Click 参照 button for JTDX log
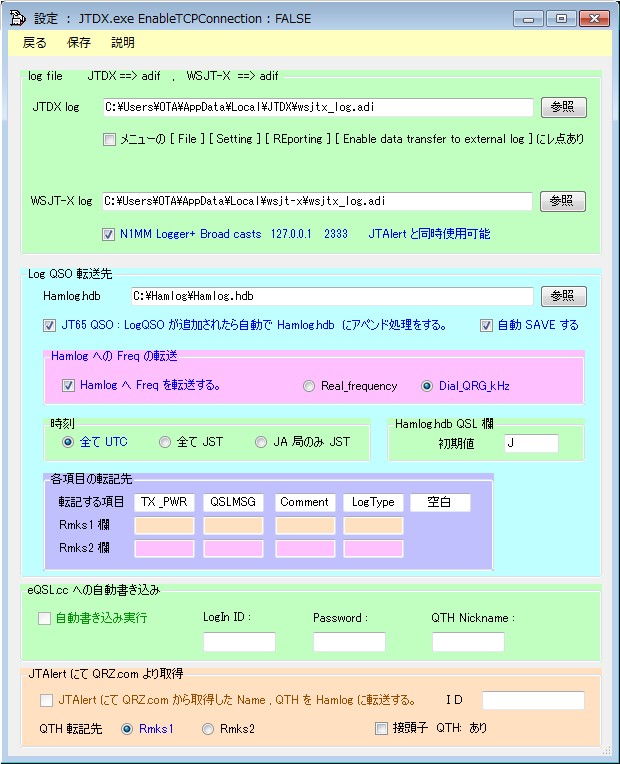The width and height of the screenshot is (620, 764). click(563, 107)
